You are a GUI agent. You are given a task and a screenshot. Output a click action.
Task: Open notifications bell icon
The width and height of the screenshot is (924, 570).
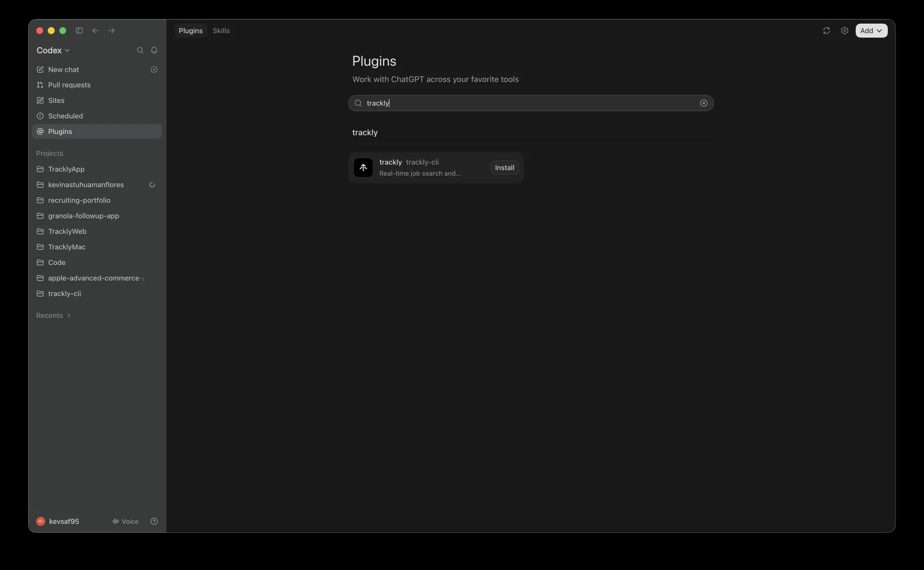click(x=154, y=50)
